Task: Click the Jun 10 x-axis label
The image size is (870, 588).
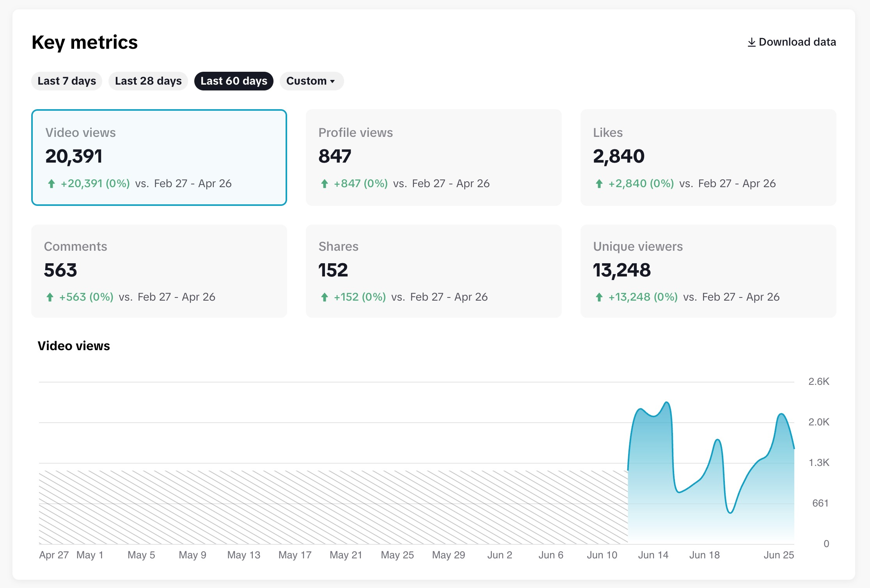Action: click(x=602, y=555)
